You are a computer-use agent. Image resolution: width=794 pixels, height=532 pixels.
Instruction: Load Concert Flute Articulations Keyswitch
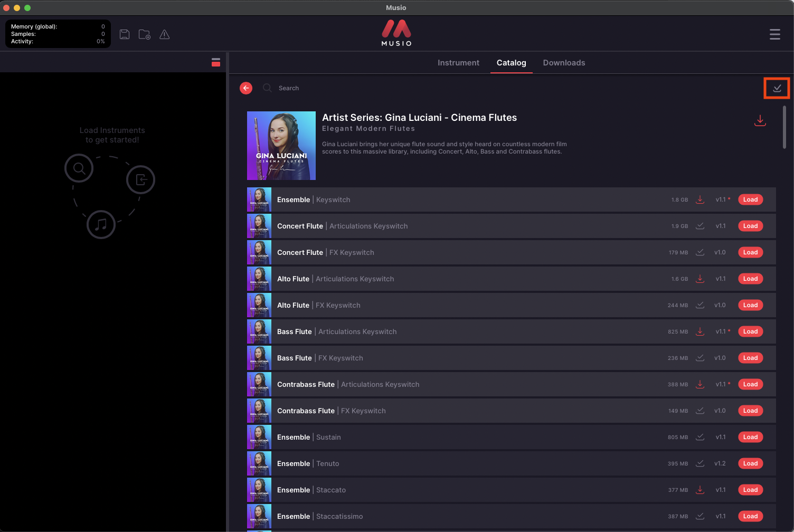750,226
